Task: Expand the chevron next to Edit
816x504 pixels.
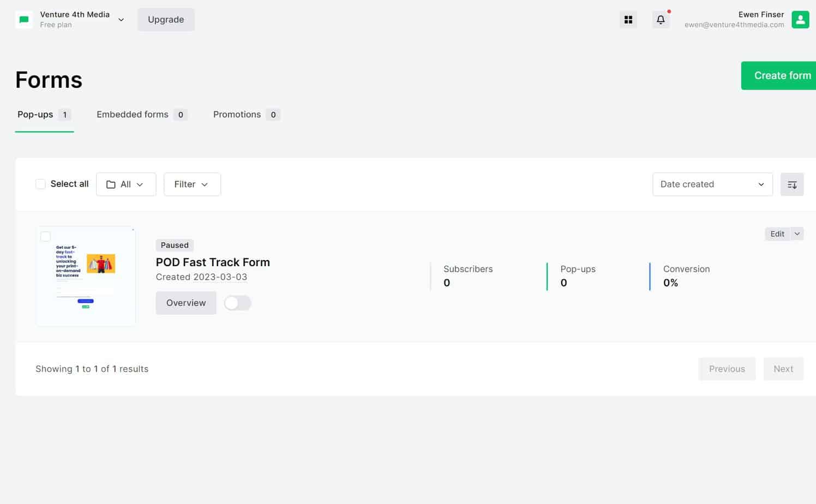Action: [797, 233]
